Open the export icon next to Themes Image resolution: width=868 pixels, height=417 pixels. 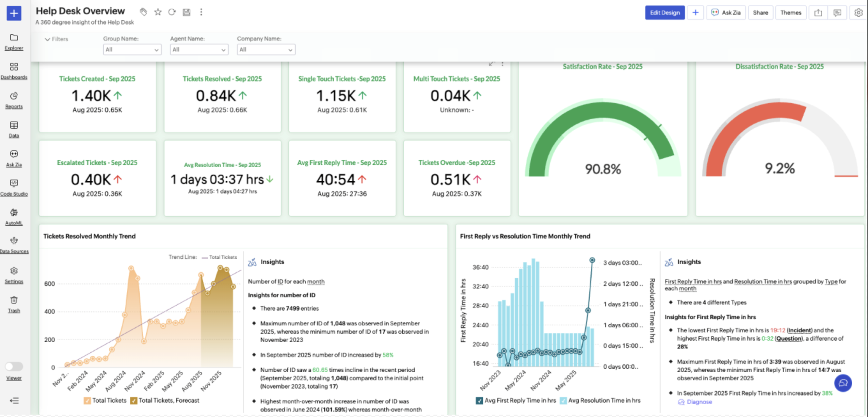point(818,13)
